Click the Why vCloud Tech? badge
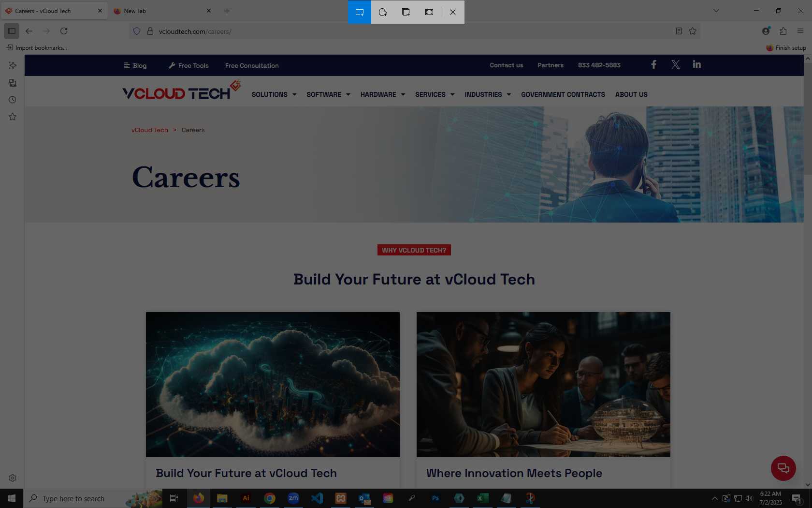 pyautogui.click(x=414, y=250)
